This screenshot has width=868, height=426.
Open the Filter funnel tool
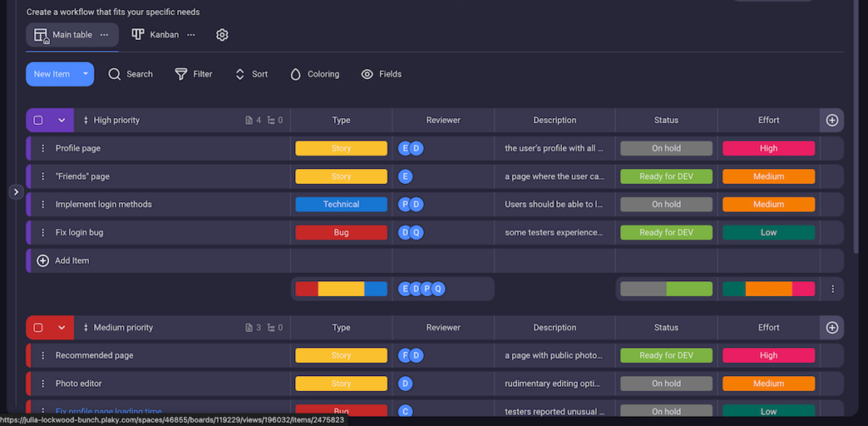(181, 74)
